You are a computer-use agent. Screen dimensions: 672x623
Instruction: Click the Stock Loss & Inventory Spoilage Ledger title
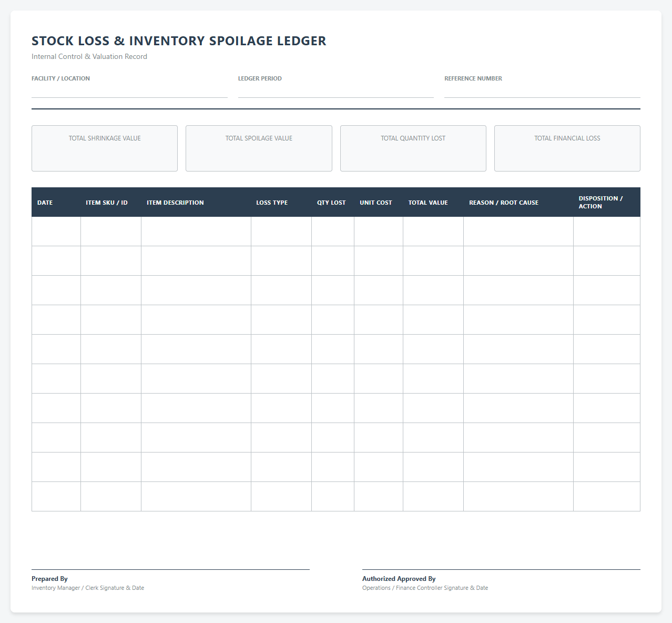[179, 41]
